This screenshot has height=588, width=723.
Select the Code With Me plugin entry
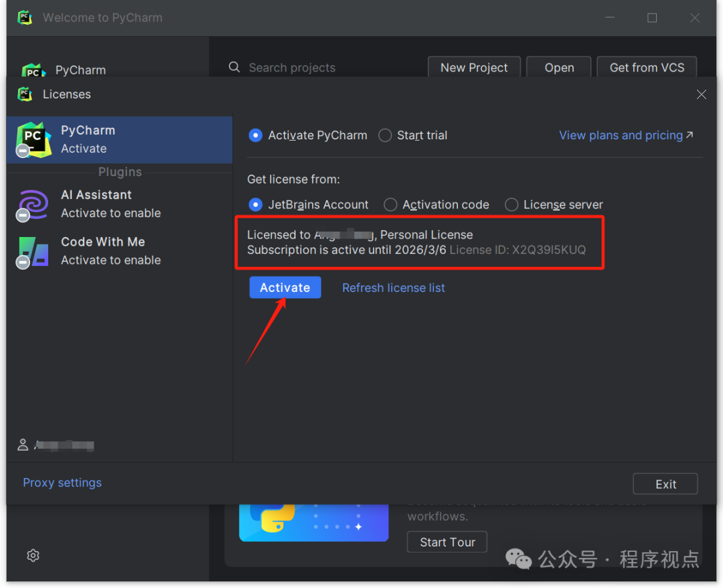(x=119, y=251)
